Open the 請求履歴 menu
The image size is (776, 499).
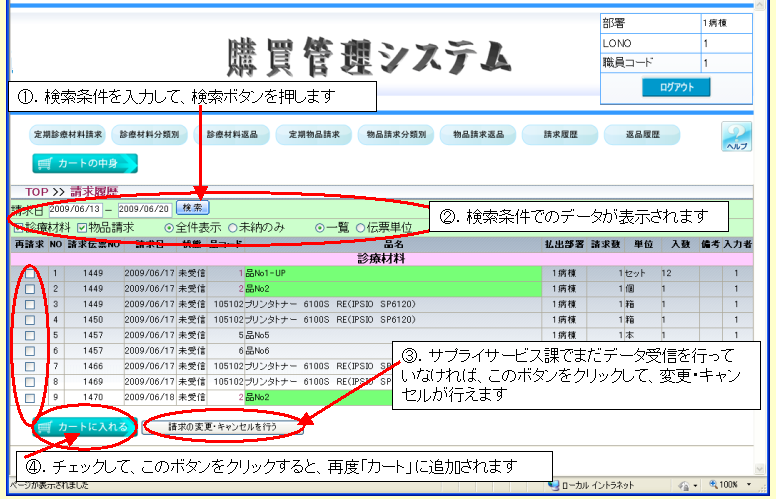tap(560, 135)
